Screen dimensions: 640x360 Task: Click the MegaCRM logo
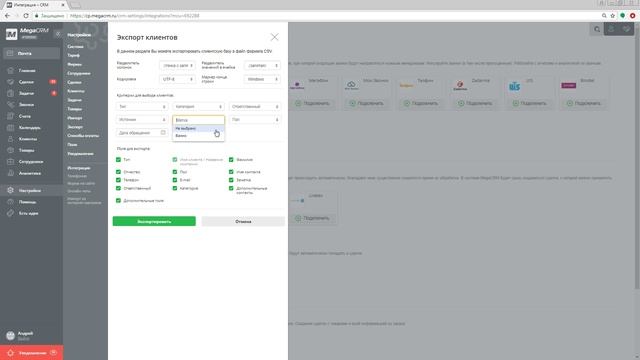(27, 33)
